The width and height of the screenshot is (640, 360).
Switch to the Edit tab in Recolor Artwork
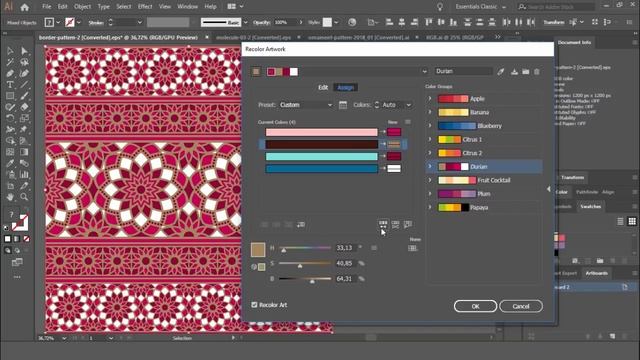pos(323,87)
